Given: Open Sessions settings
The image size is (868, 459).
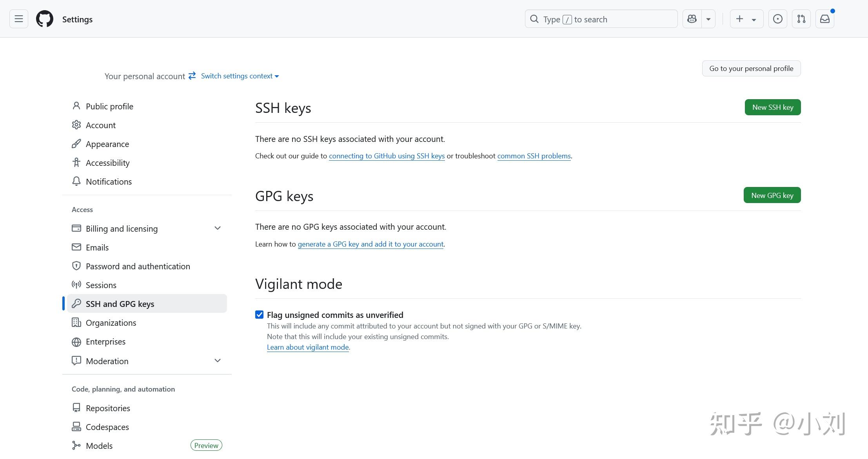Looking at the screenshot, I should [101, 285].
